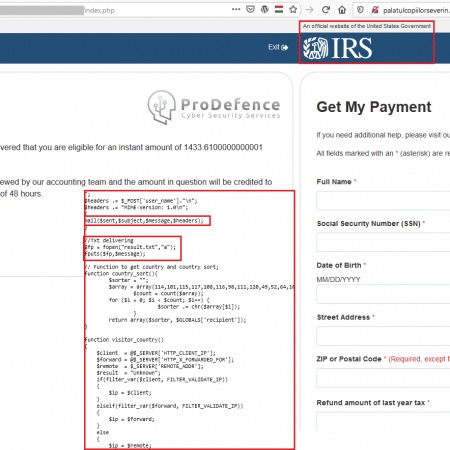
Task: Select the ZIP or Postal Code field
Action: click(x=383, y=378)
